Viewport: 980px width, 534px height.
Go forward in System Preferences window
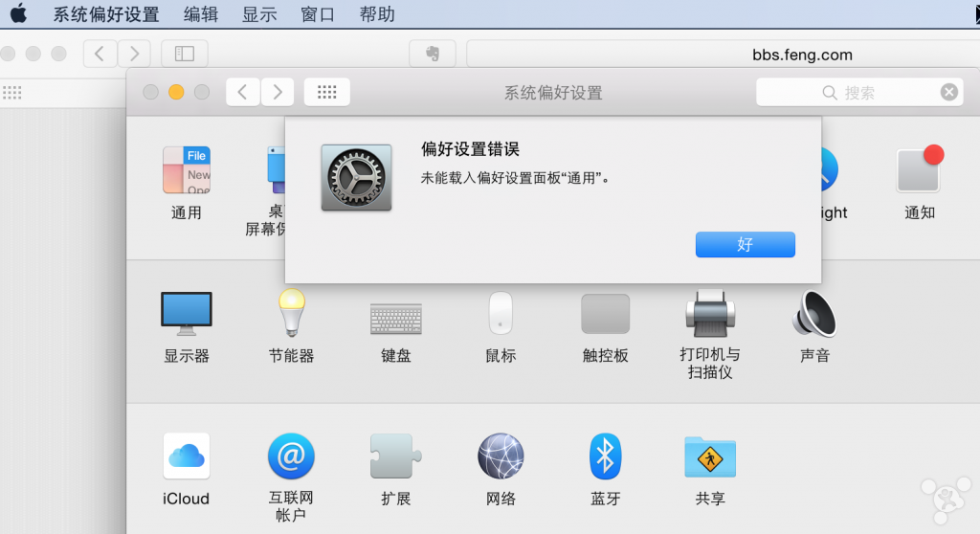tap(278, 93)
